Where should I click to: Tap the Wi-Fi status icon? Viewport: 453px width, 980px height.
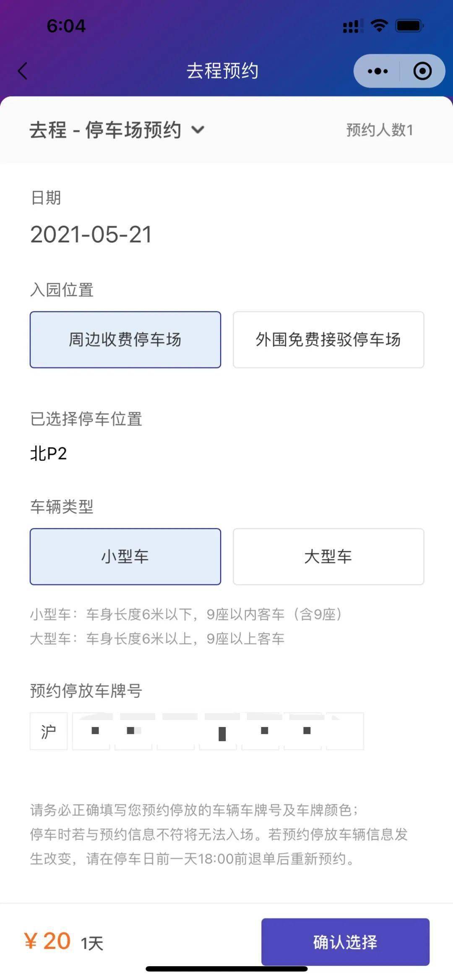point(379,26)
